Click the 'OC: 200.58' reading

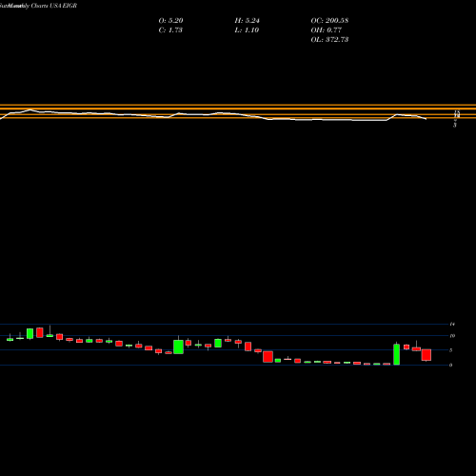tap(329, 21)
